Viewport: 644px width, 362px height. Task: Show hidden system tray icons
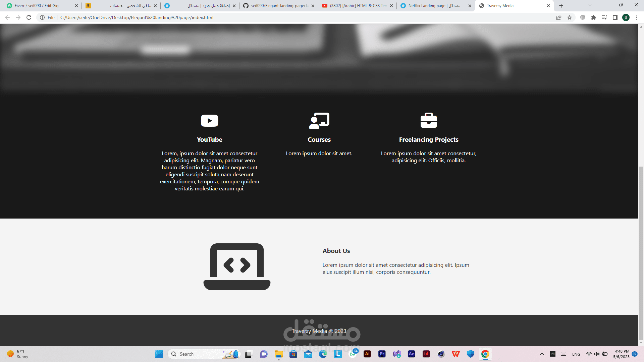click(x=542, y=354)
